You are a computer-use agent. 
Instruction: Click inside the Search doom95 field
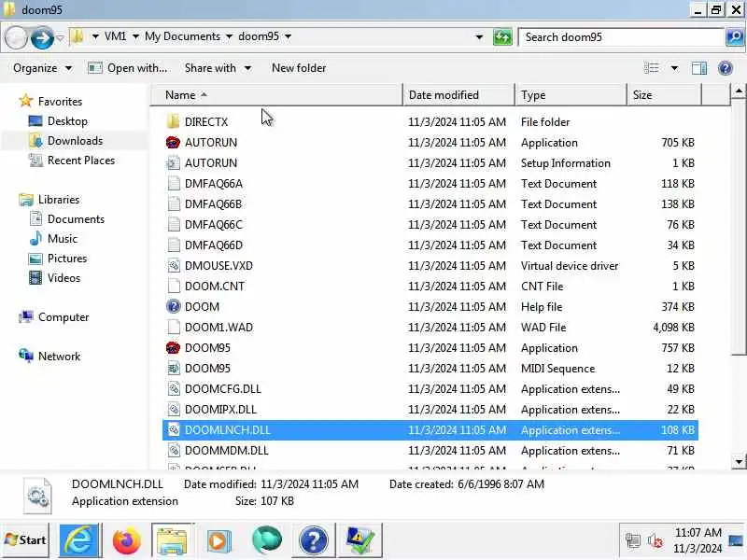pos(622,37)
